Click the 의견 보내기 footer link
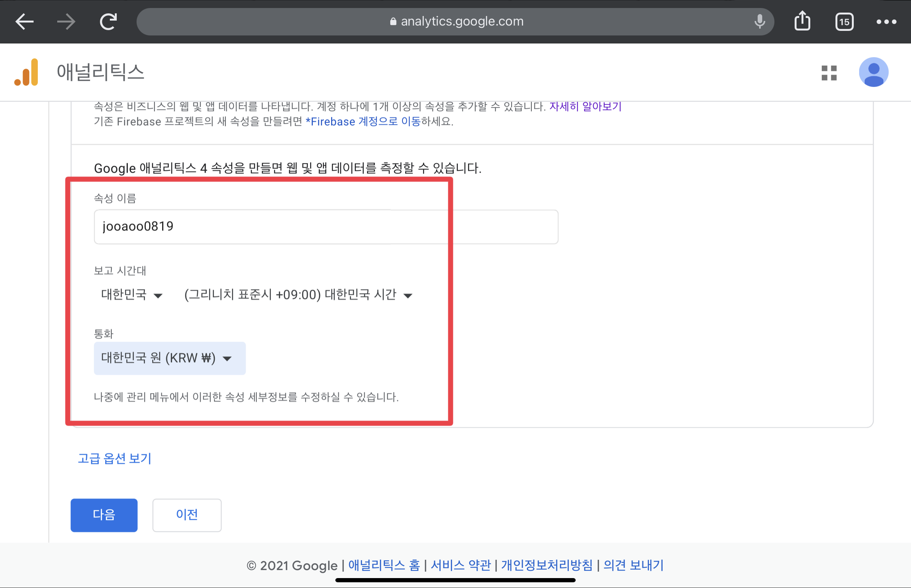911x588 pixels. pos(633,565)
